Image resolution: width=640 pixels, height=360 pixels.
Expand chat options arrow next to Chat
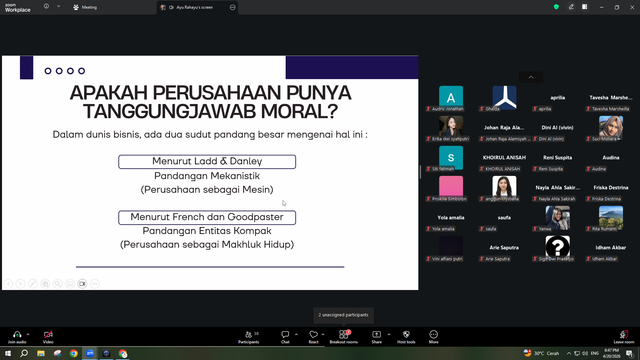[x=296, y=334]
